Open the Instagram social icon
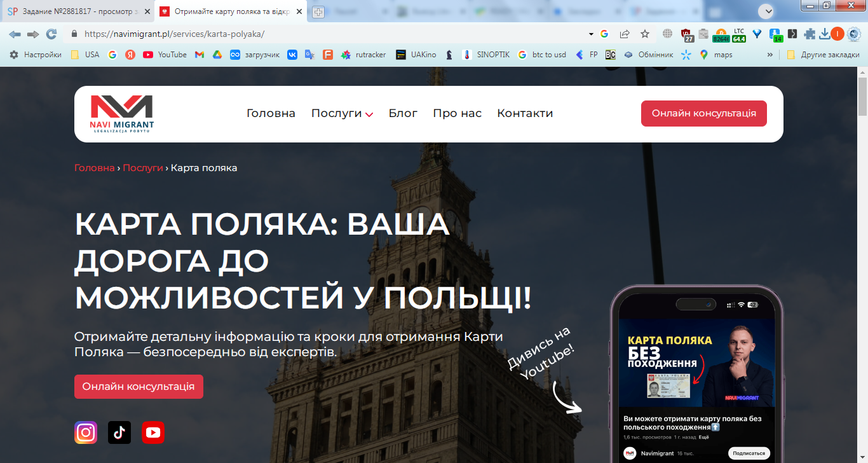 pyautogui.click(x=86, y=432)
